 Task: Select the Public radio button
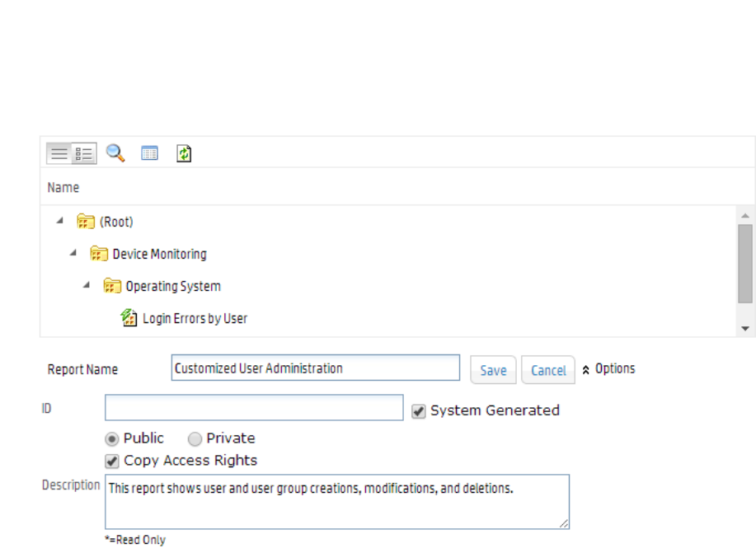(112, 439)
